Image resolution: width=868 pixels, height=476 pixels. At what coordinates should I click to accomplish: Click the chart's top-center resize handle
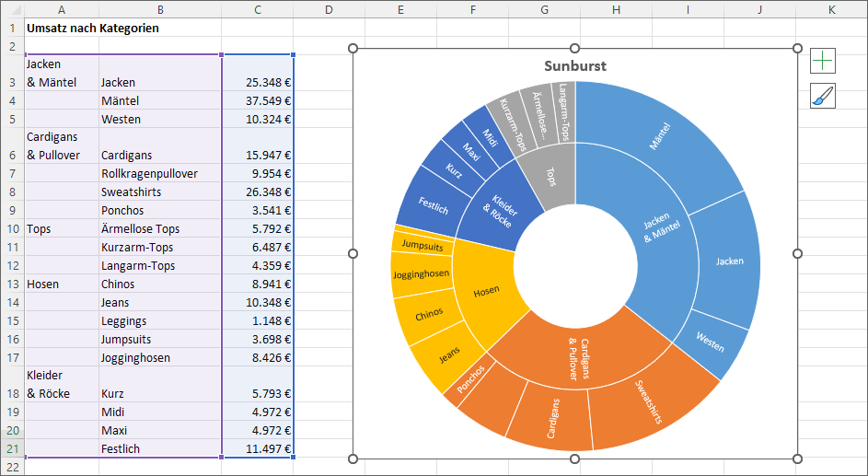pyautogui.click(x=575, y=48)
